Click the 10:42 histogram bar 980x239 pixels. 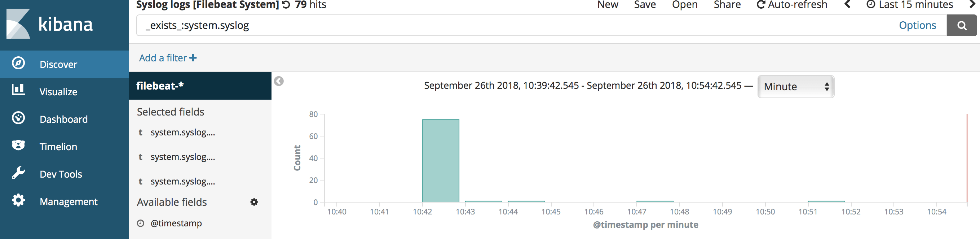tap(441, 161)
